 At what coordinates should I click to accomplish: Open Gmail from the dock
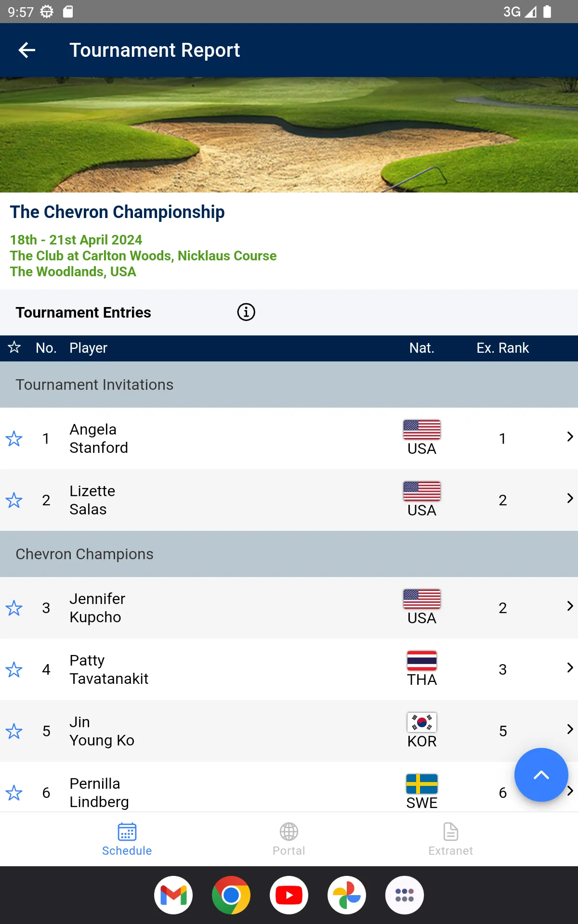tap(173, 895)
